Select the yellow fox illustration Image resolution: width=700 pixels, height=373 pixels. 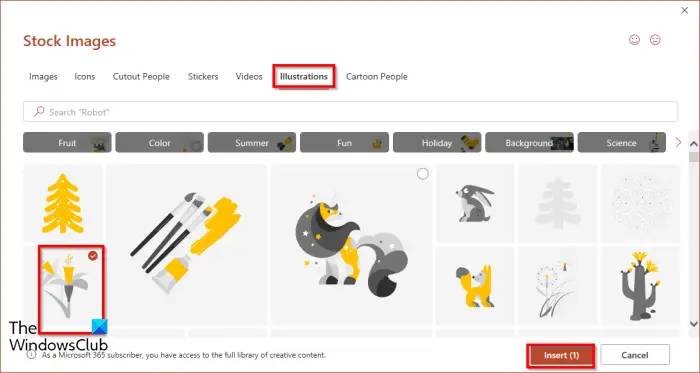(x=475, y=286)
